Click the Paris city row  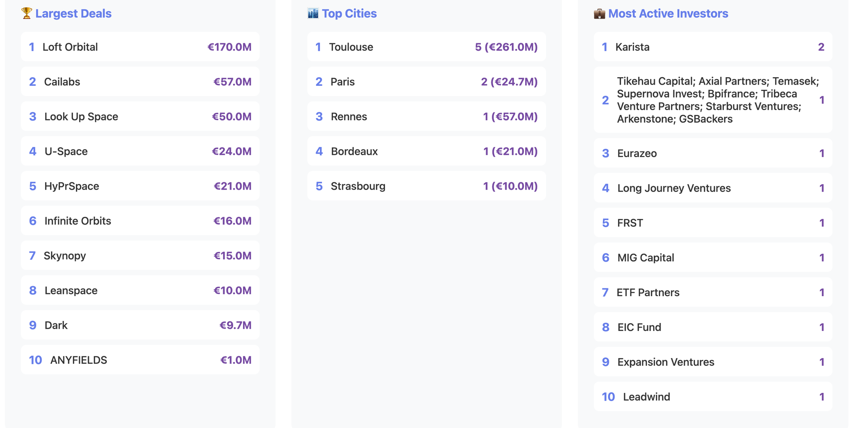[x=426, y=82]
